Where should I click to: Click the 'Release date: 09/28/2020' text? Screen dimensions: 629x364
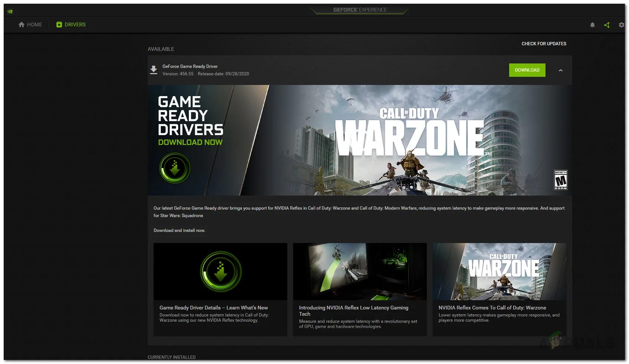[x=223, y=74]
